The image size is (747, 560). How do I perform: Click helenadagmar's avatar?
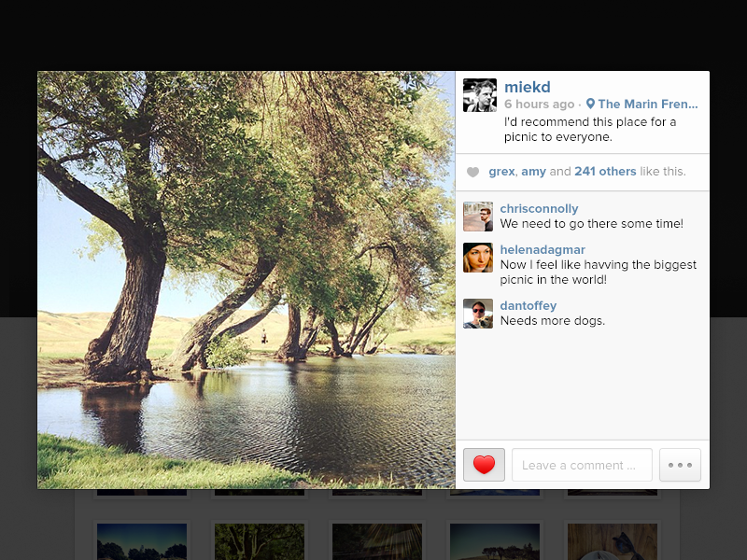(478, 258)
